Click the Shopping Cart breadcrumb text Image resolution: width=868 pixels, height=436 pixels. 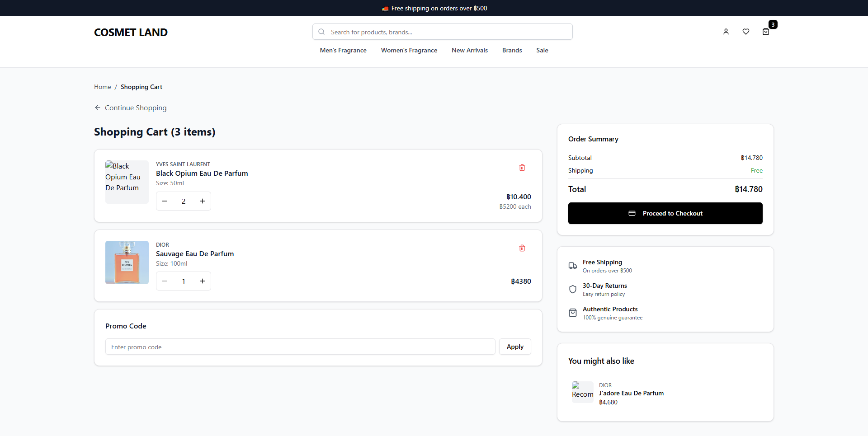click(x=142, y=87)
